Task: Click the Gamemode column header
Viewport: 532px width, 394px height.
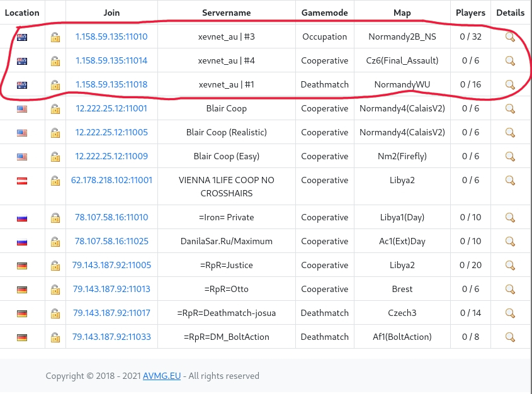Action: pos(324,13)
